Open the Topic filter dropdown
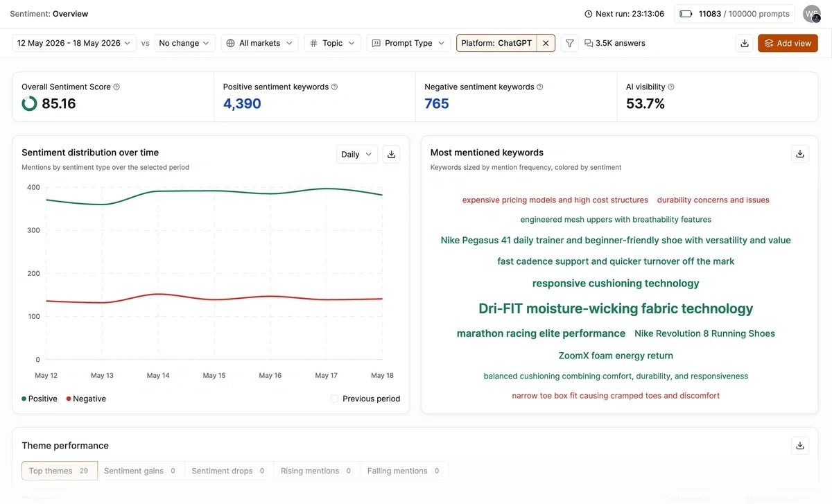The image size is (832, 504). 332,43
